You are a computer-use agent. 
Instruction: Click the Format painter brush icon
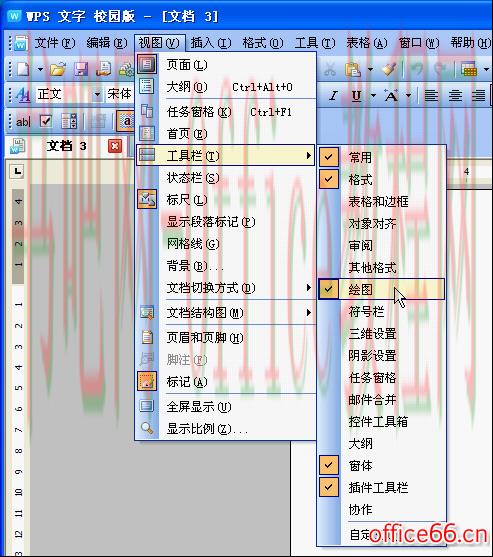point(389,69)
